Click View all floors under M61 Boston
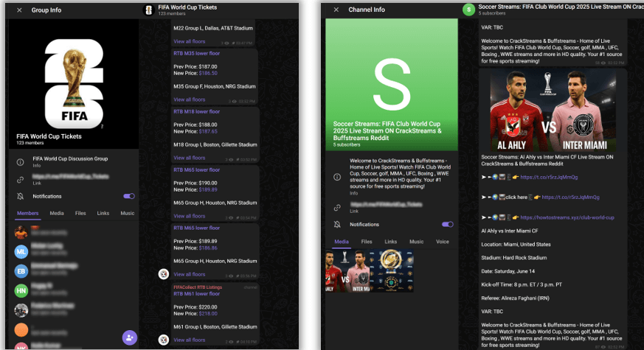This screenshot has width=644, height=350. tap(189, 340)
